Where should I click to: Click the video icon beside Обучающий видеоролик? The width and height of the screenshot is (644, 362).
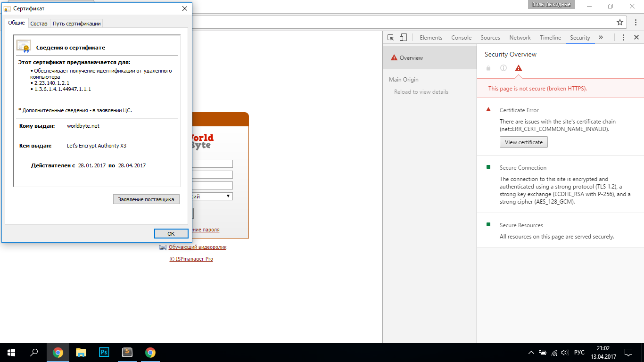pyautogui.click(x=163, y=247)
